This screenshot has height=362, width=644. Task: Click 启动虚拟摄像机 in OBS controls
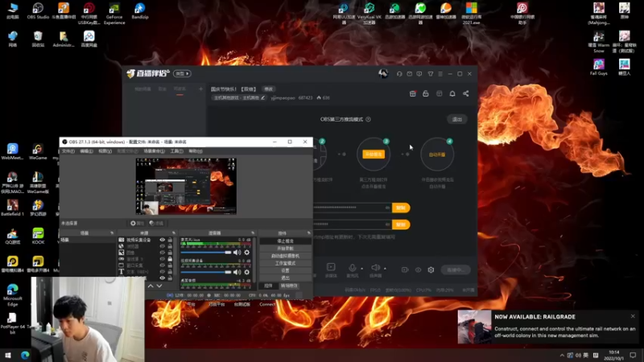(286, 256)
